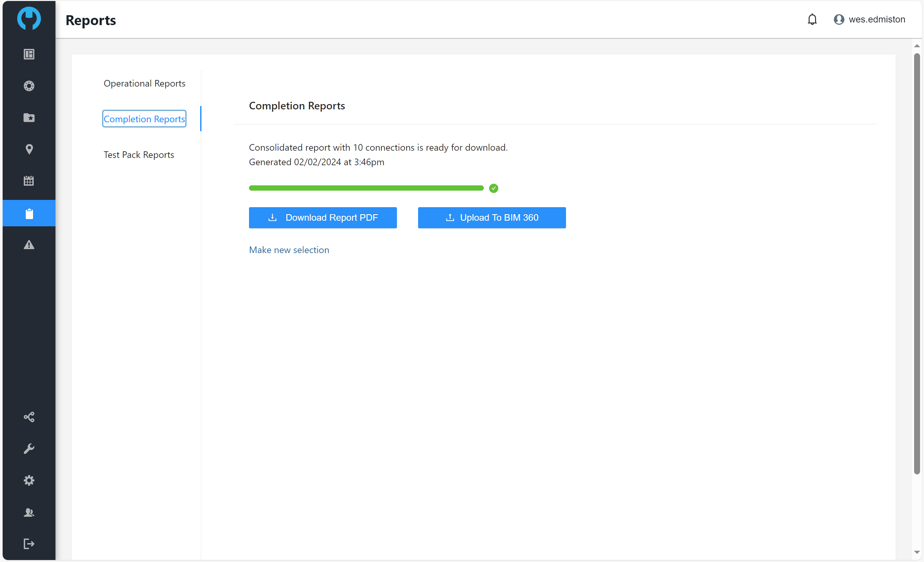Image resolution: width=924 pixels, height=562 pixels.
Task: Click the clipboard reports sidebar icon
Action: tap(29, 213)
